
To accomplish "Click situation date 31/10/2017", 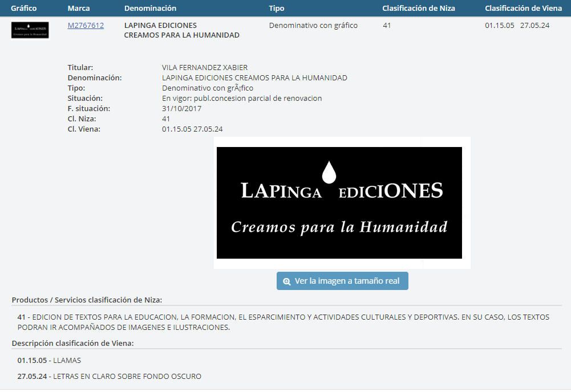I will tap(182, 108).
